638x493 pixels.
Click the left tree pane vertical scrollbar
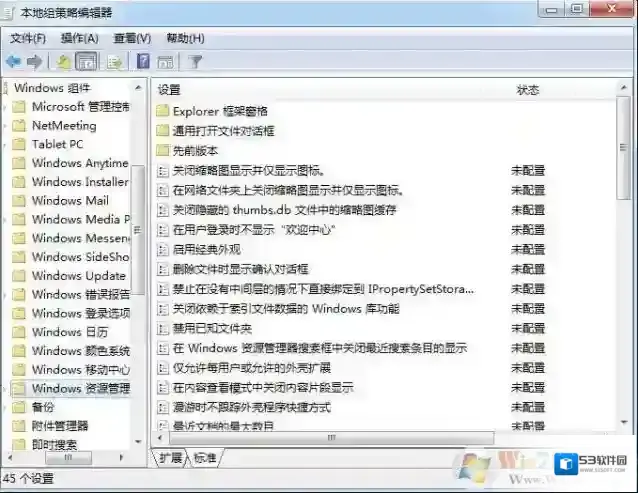coord(139,300)
